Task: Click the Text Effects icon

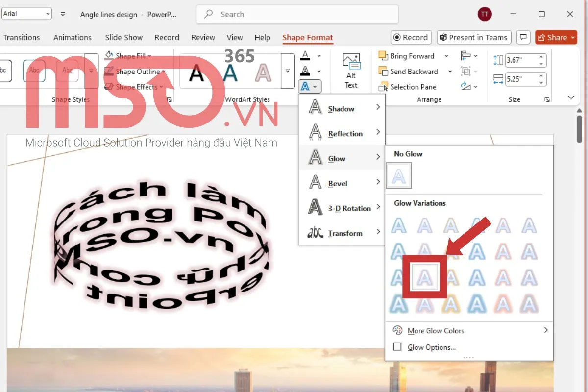Action: pos(305,87)
